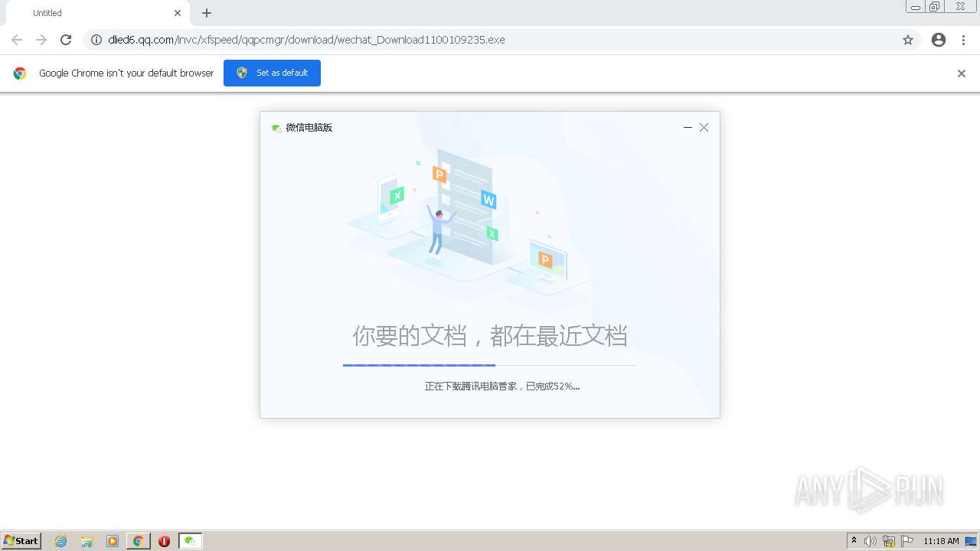View site information icon in address bar
The height and width of the screenshot is (551, 980).
pyautogui.click(x=96, y=40)
